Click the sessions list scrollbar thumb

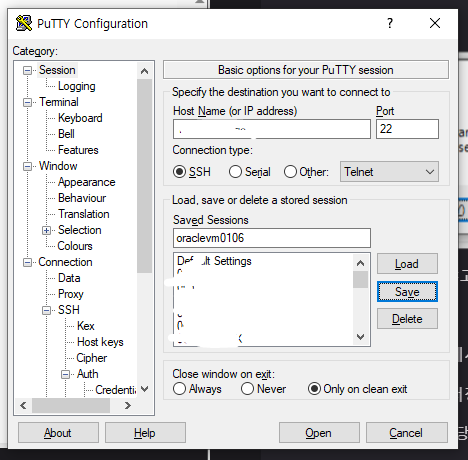(x=360, y=280)
